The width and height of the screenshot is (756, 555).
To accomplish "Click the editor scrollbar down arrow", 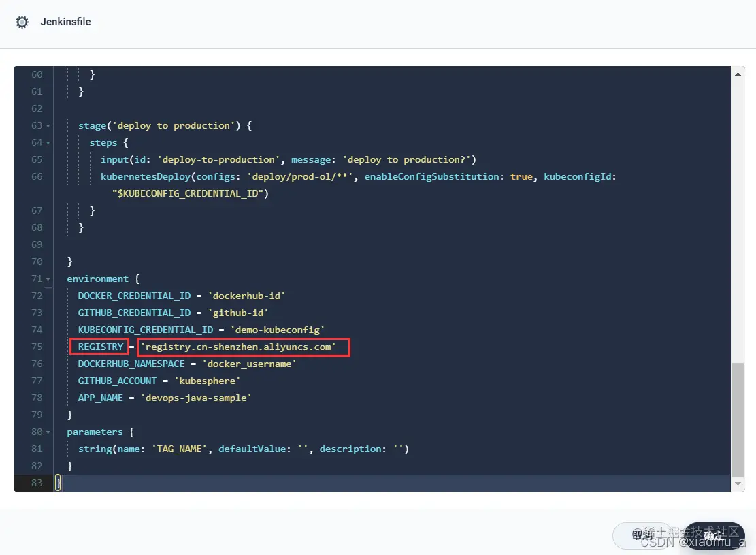I will pyautogui.click(x=738, y=483).
